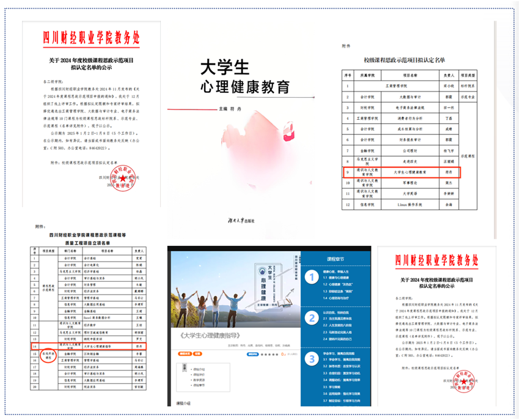Click the round school emblem on the course banner
The image size is (520, 420).
tap(262, 271)
